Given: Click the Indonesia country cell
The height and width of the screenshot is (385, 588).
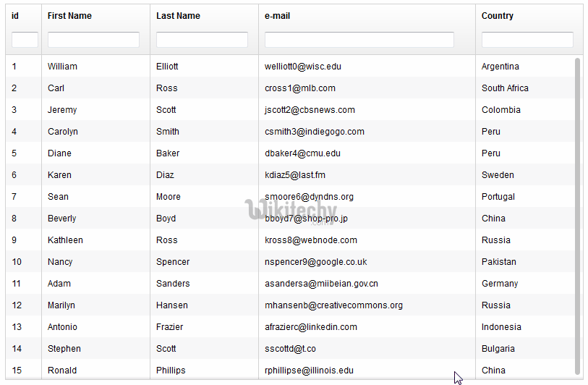Looking at the screenshot, I should [501, 327].
